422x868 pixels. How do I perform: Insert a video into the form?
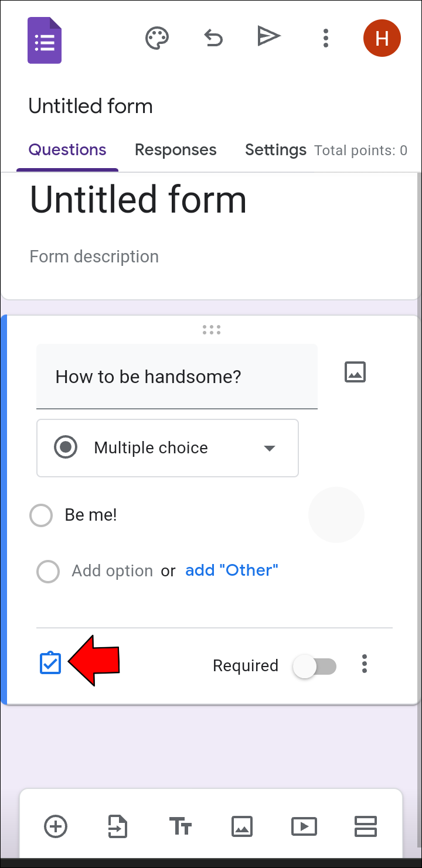304,826
